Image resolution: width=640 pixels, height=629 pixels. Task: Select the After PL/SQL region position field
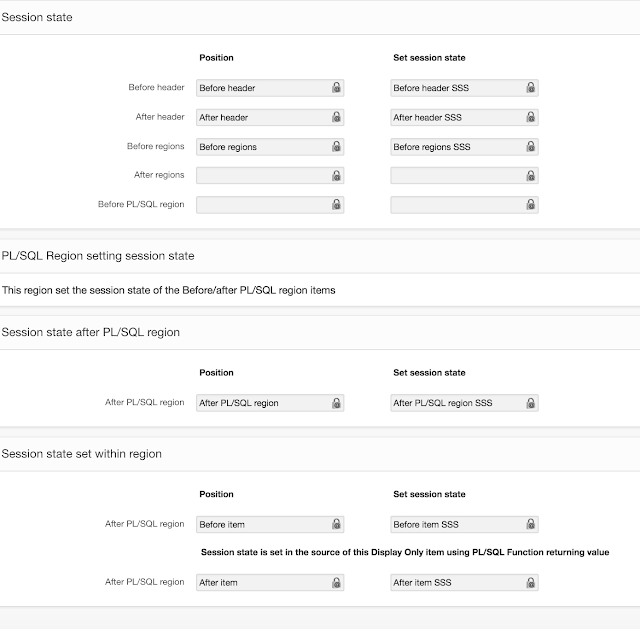(x=262, y=403)
